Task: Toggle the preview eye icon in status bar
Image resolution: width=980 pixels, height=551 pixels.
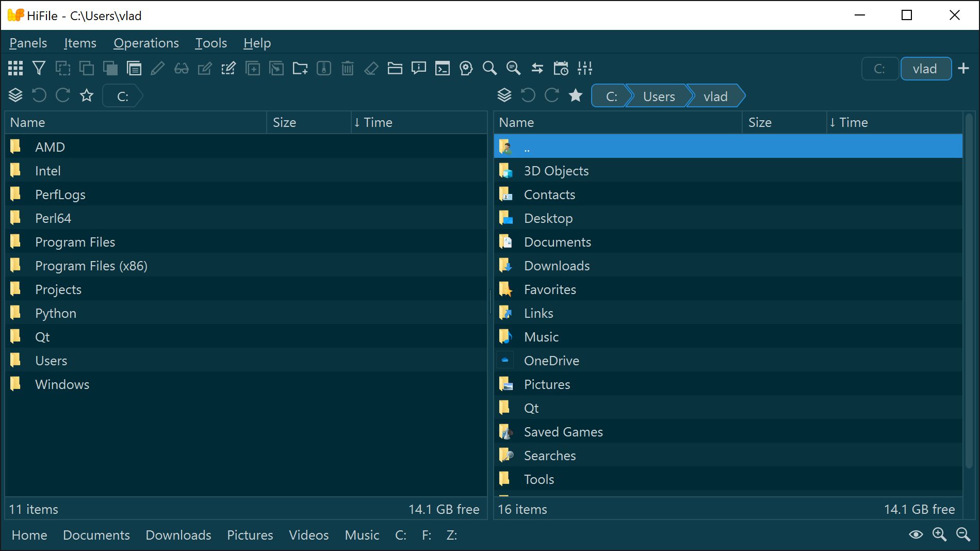Action: 917,535
